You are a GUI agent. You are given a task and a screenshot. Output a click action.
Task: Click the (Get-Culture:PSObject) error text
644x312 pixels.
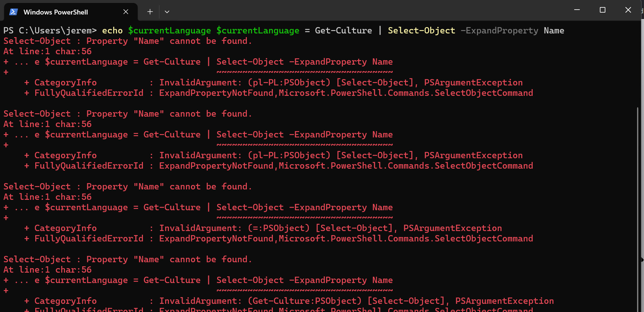click(x=304, y=301)
